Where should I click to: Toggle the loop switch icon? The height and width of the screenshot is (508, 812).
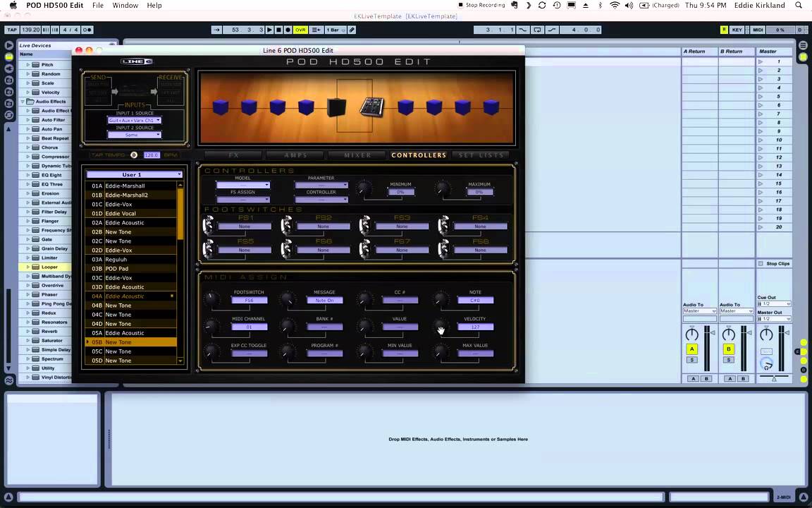tap(538, 30)
